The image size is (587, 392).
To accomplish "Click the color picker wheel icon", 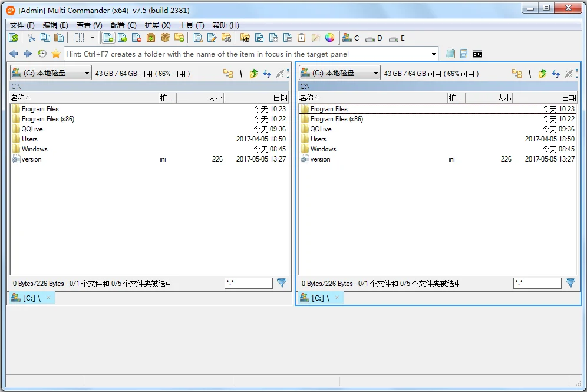I will (329, 38).
